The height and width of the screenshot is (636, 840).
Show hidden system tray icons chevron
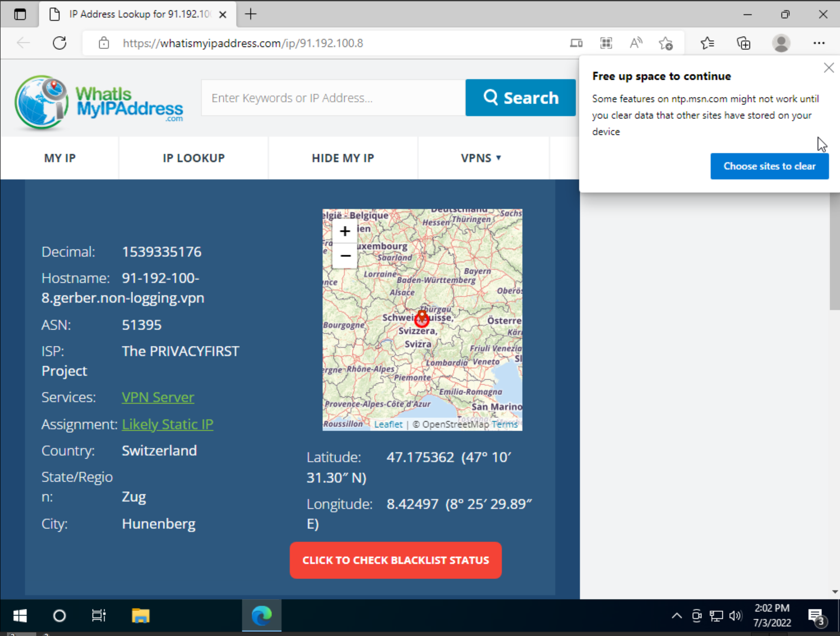[x=676, y=615]
